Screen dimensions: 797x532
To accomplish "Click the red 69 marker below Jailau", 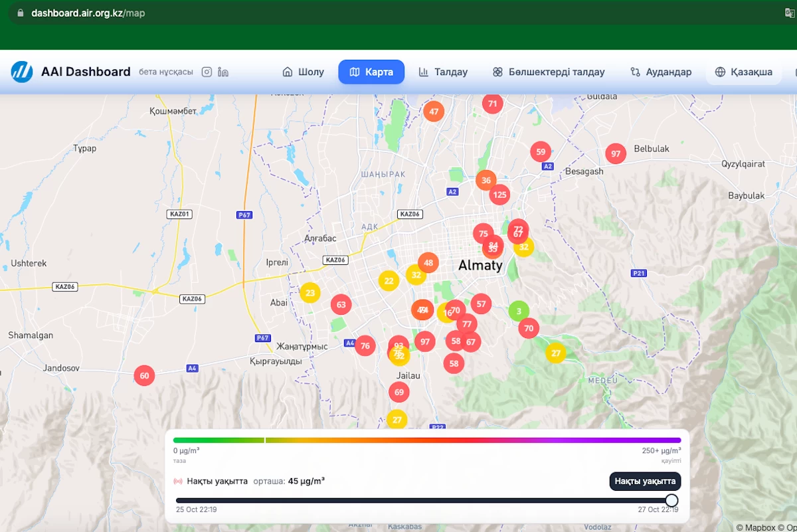I will (398, 392).
